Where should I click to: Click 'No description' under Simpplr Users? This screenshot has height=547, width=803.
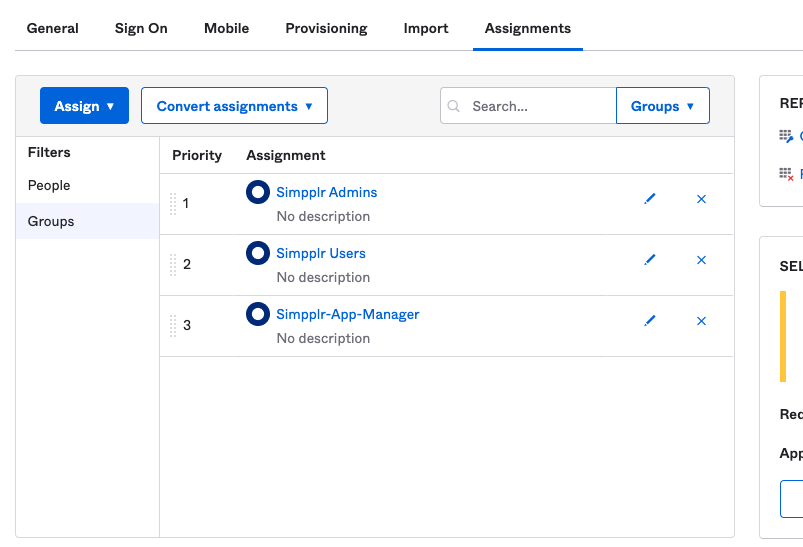pos(323,277)
